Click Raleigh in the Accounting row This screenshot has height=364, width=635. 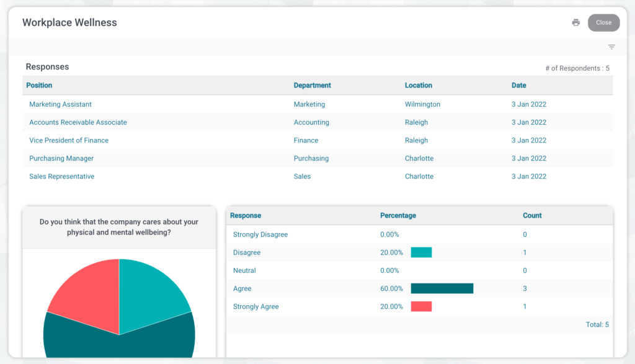pos(416,122)
